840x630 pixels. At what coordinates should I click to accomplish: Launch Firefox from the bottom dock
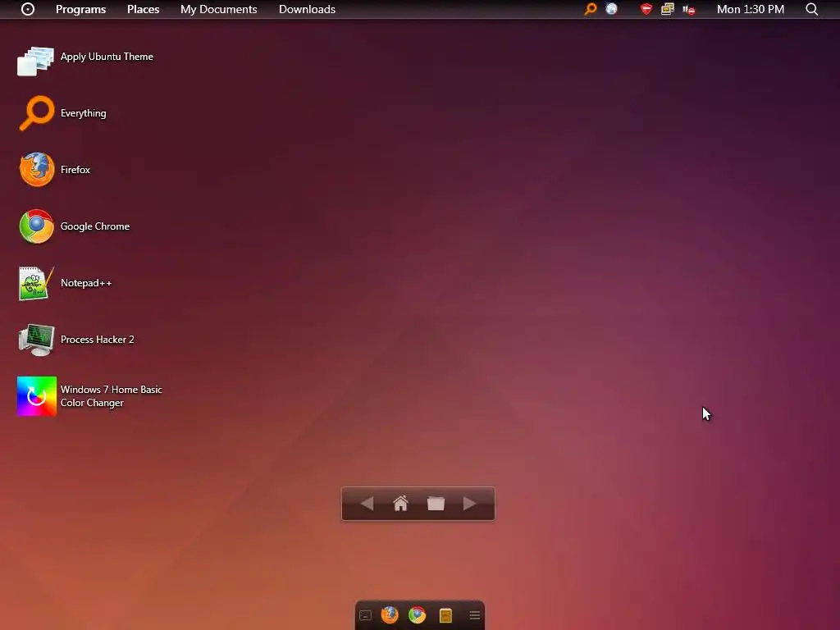390,614
